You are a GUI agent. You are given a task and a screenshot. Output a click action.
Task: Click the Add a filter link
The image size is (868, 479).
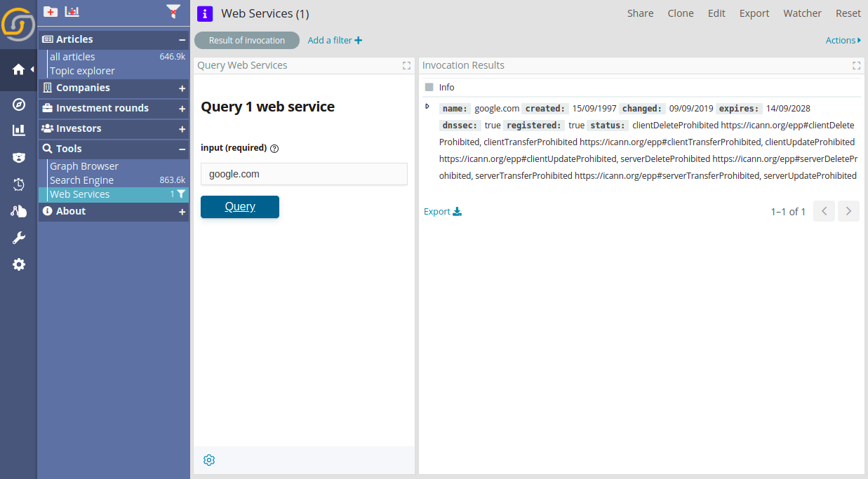point(335,41)
